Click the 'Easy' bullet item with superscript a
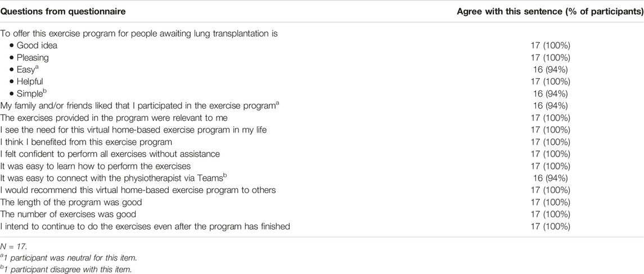This screenshot has height=274, width=644. [26, 69]
